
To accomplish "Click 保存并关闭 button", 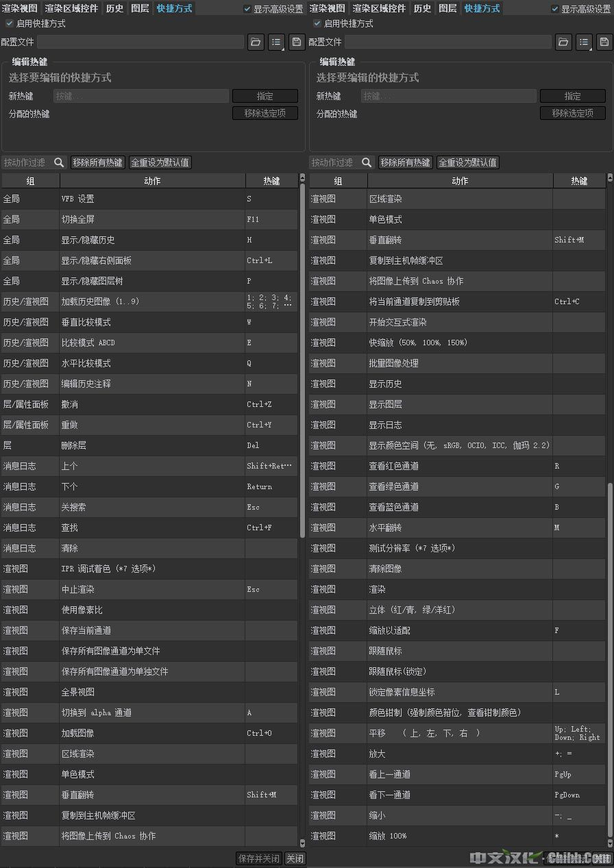I will point(258,858).
